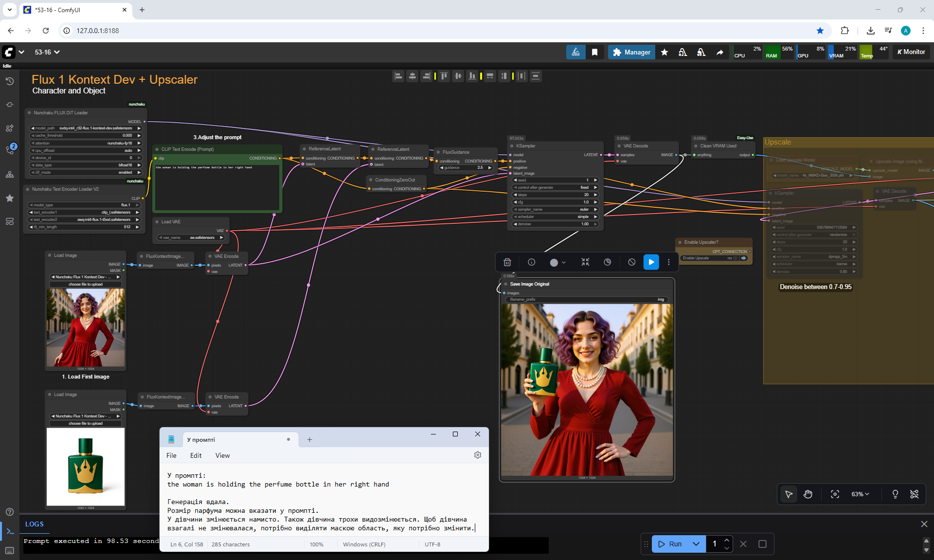Open the Edit menu in Notepad
Screen dimensions: 934x560
click(x=196, y=455)
